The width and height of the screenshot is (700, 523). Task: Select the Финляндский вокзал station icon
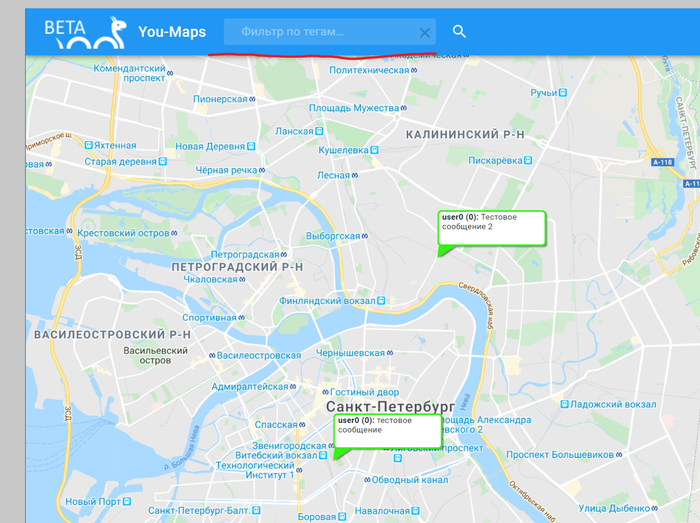pos(381,301)
